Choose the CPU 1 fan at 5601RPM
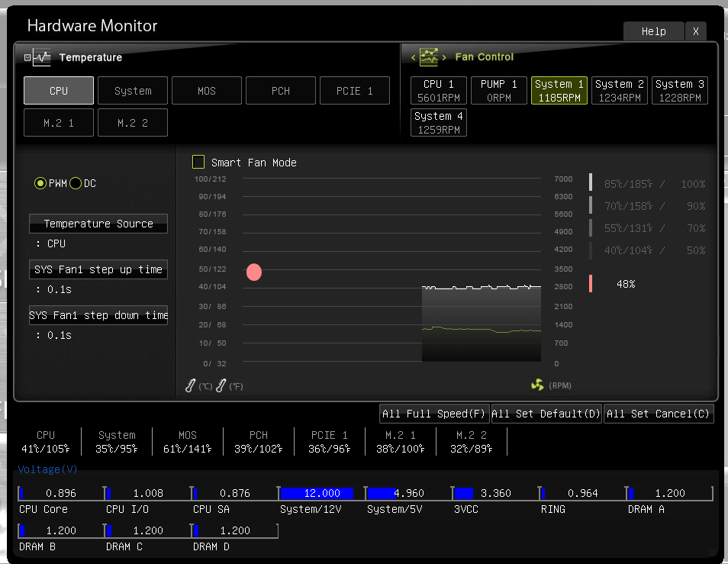This screenshot has width=728, height=564. 439,91
